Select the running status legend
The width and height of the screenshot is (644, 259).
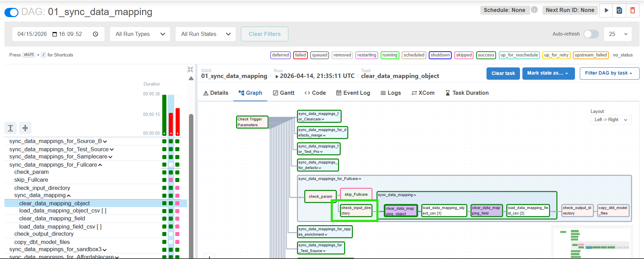tap(390, 55)
